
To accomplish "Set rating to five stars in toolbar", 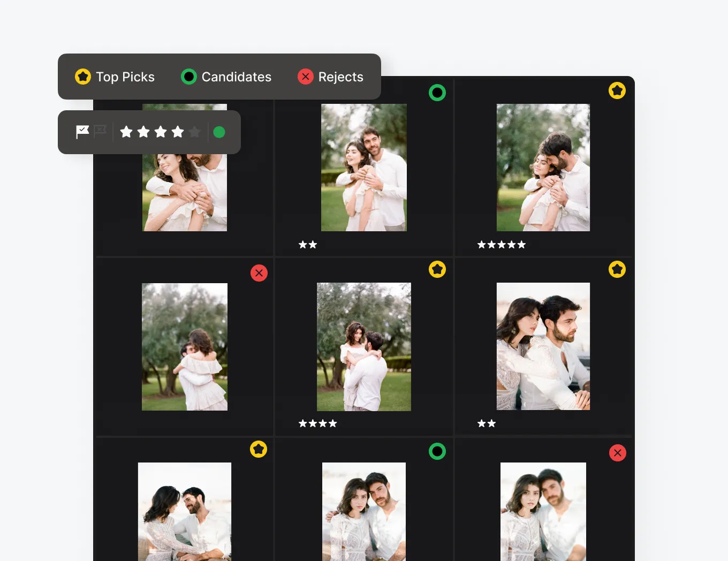I will 195,132.
